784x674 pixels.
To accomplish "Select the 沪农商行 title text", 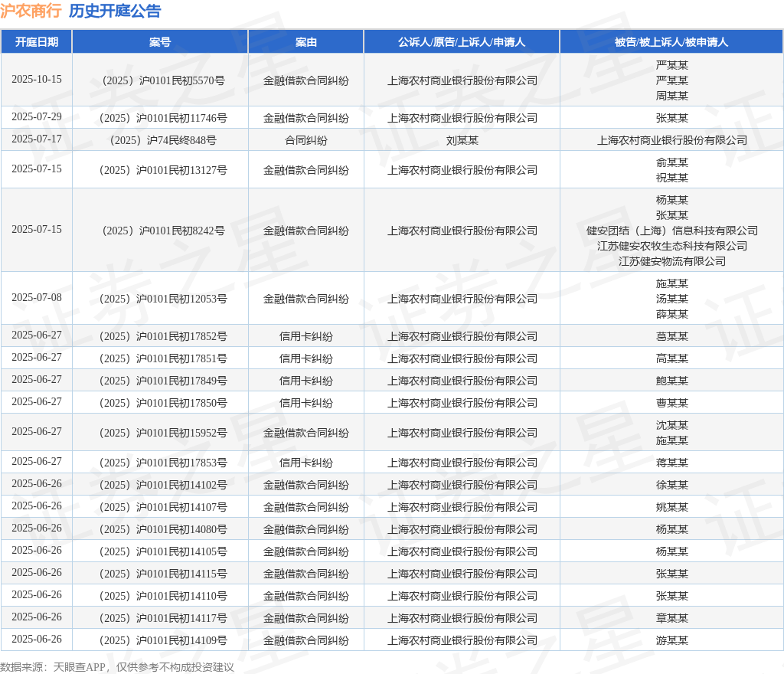I will (31, 11).
